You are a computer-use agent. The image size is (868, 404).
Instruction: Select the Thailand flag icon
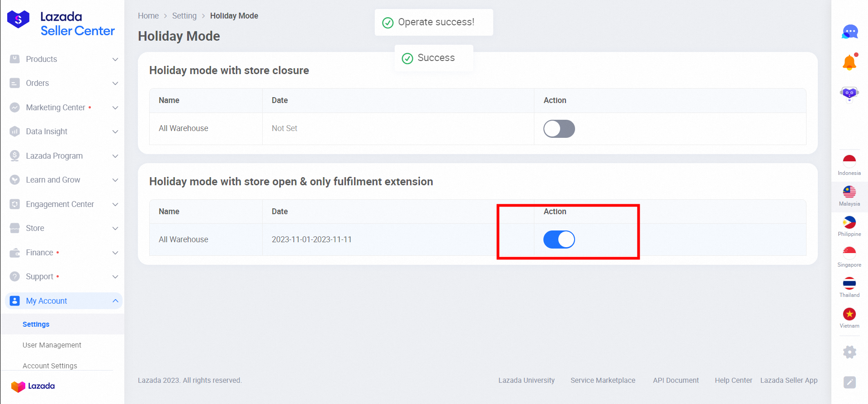(849, 284)
